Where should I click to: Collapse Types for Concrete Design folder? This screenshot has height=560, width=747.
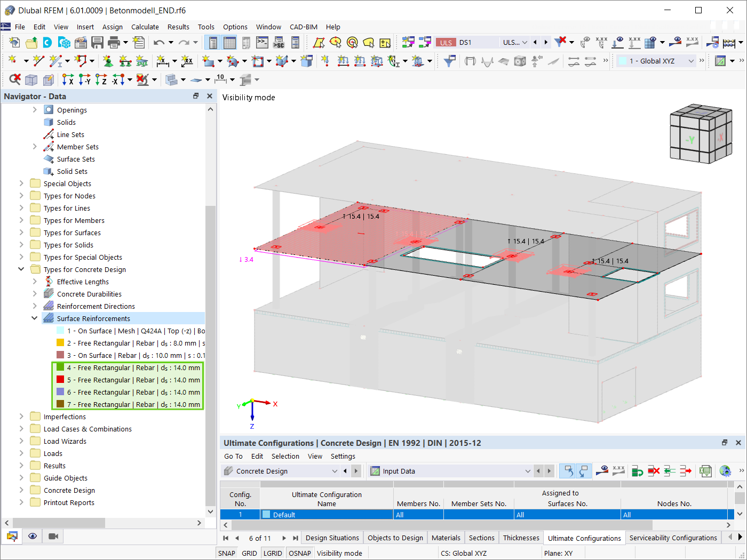21,269
